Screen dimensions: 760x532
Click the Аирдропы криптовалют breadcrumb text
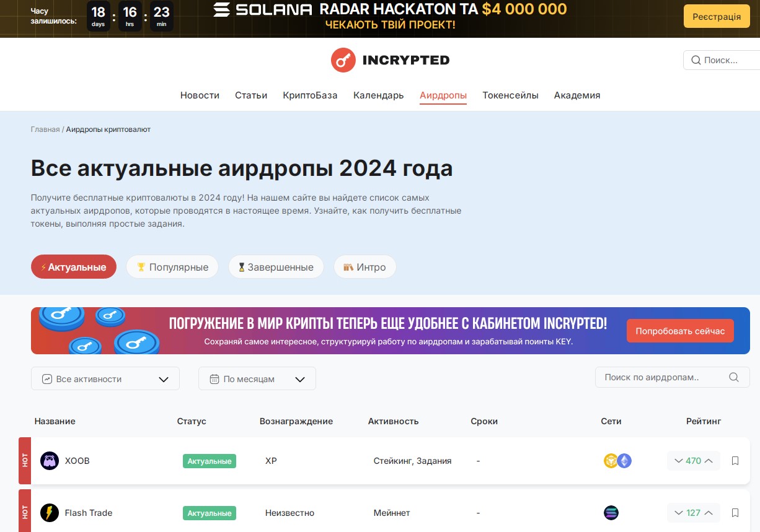point(108,129)
